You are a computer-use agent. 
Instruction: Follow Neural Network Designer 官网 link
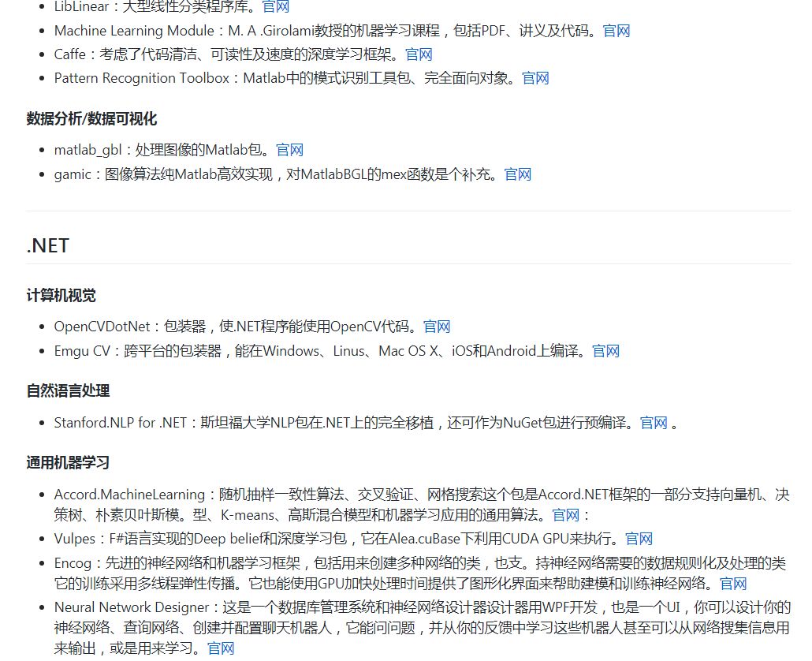click(221, 648)
